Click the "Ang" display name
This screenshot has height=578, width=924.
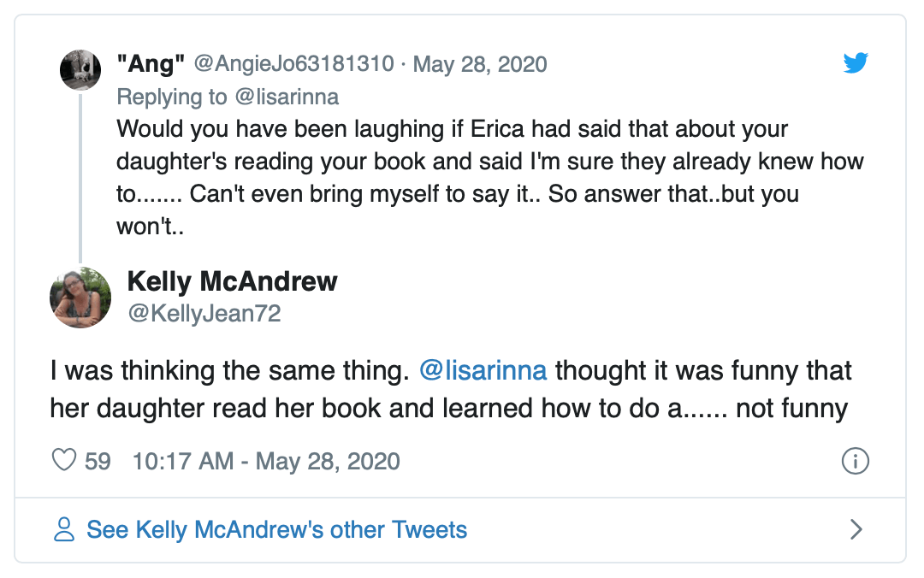(151, 64)
